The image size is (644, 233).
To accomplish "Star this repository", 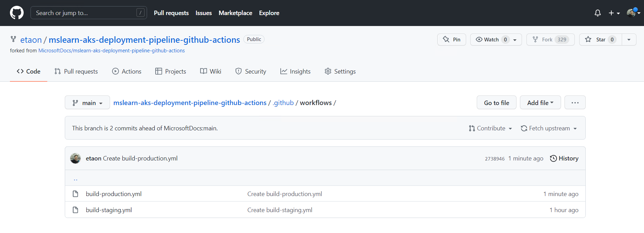I will point(600,40).
